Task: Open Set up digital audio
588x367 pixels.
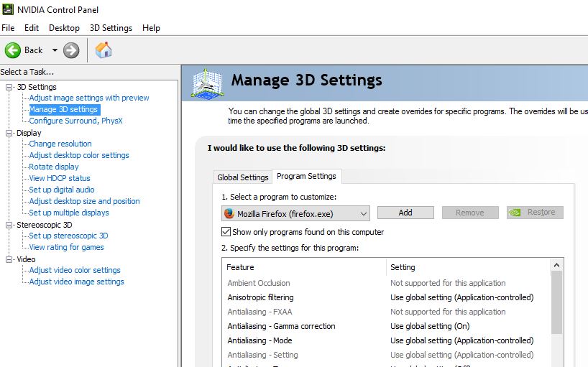Action: pyautogui.click(x=62, y=190)
